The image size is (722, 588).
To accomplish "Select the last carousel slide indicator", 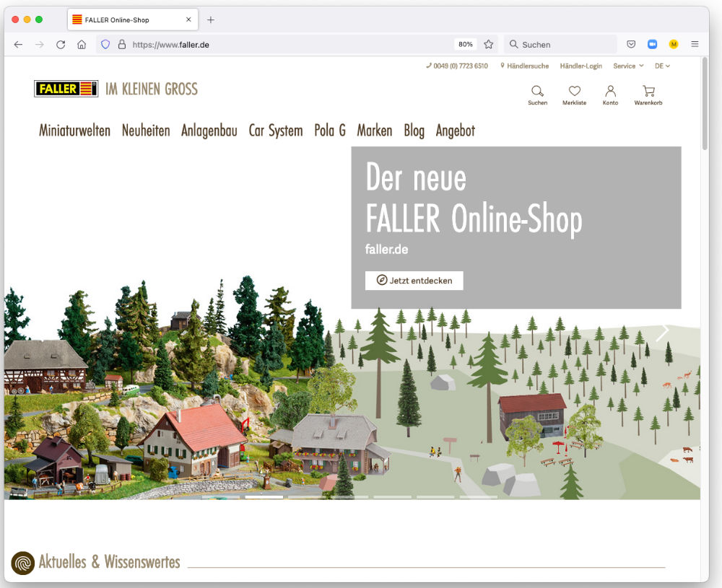I will (479, 497).
